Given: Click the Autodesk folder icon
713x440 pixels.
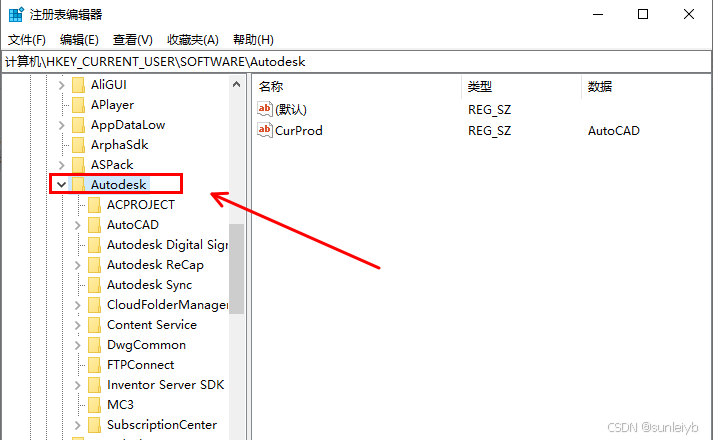Looking at the screenshot, I should (x=79, y=185).
